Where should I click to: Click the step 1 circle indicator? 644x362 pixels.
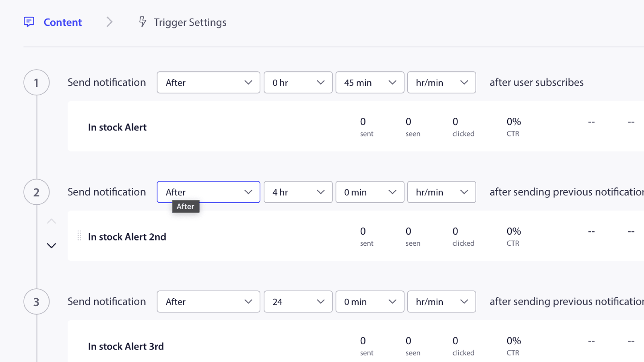coord(36,82)
